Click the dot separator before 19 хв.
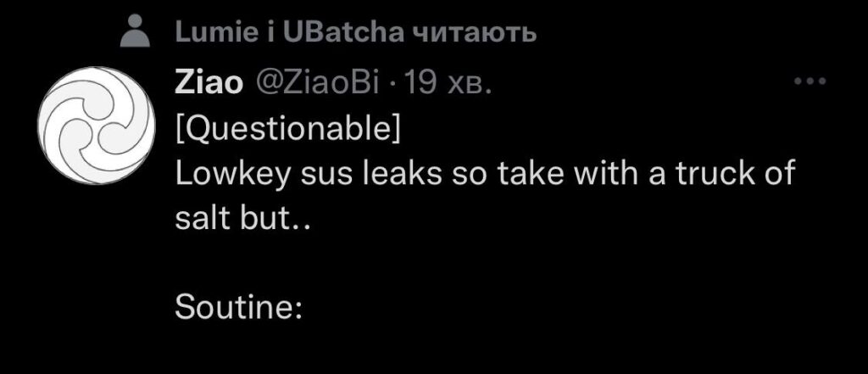The width and height of the screenshot is (868, 374). pyautogui.click(x=392, y=85)
